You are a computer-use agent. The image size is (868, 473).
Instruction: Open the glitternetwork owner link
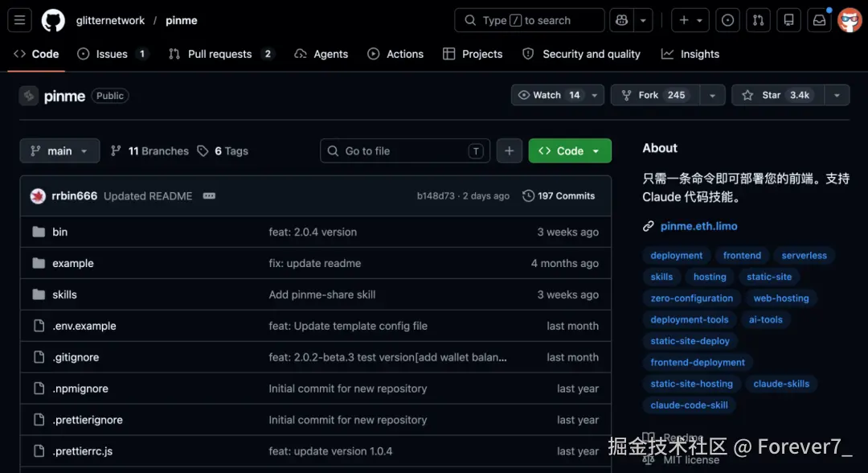110,20
